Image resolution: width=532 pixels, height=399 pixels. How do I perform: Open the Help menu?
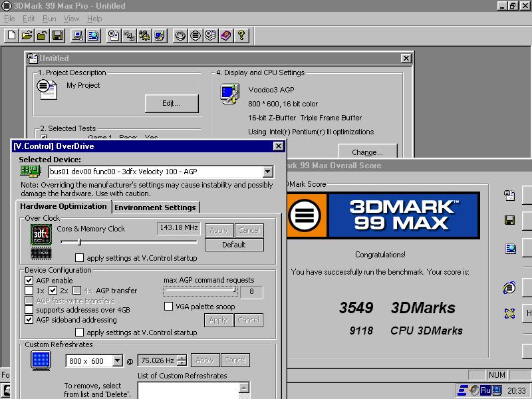coord(94,19)
